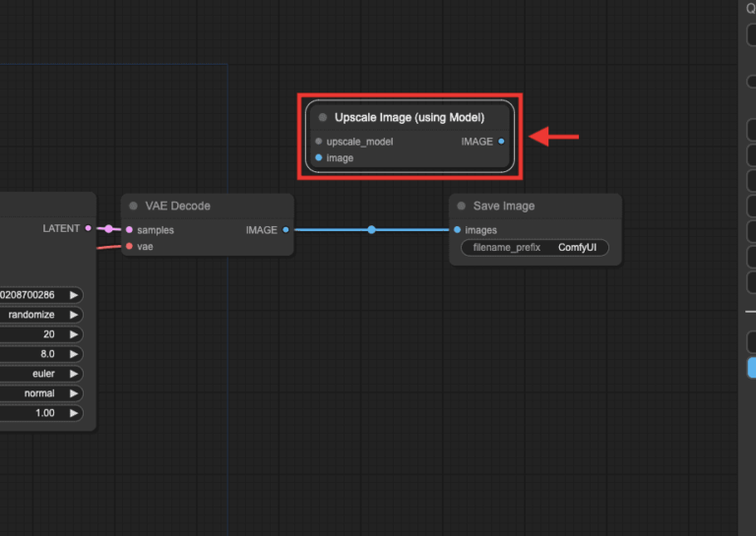The image size is (756, 536).
Task: Increase the cfg value of 8.0
Action: (x=74, y=354)
